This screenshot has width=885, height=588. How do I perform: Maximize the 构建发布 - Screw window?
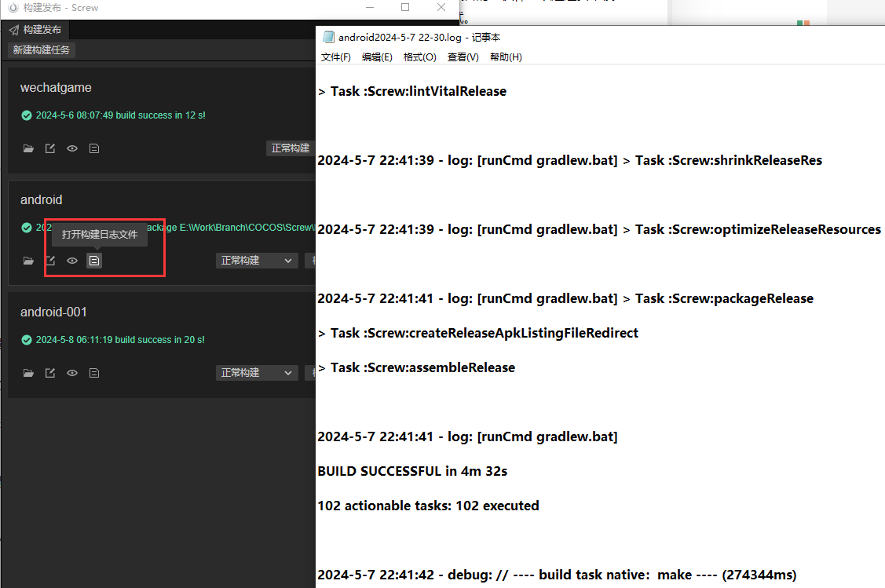click(x=405, y=7)
